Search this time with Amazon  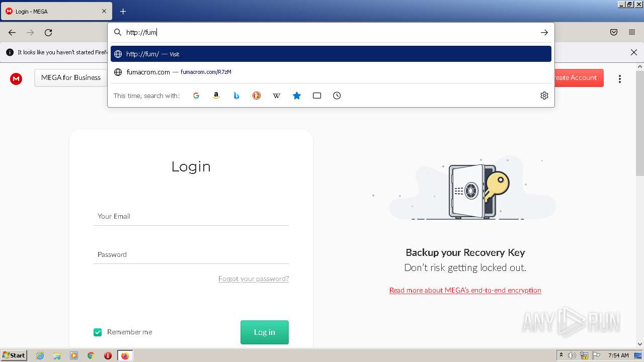[x=216, y=96]
